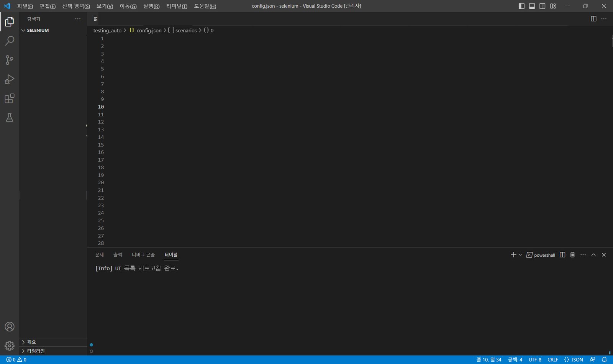613x364 pixels.
Task: Split the terminal pane
Action: (562, 255)
